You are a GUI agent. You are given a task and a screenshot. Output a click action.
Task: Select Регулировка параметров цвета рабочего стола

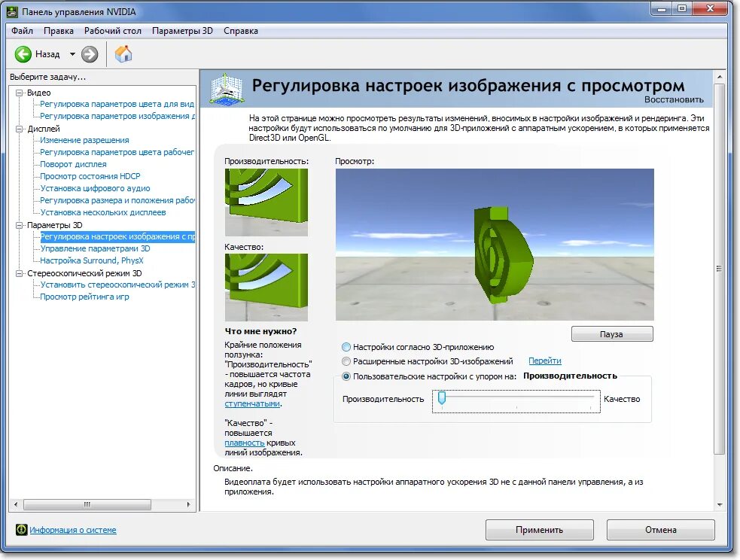117,152
